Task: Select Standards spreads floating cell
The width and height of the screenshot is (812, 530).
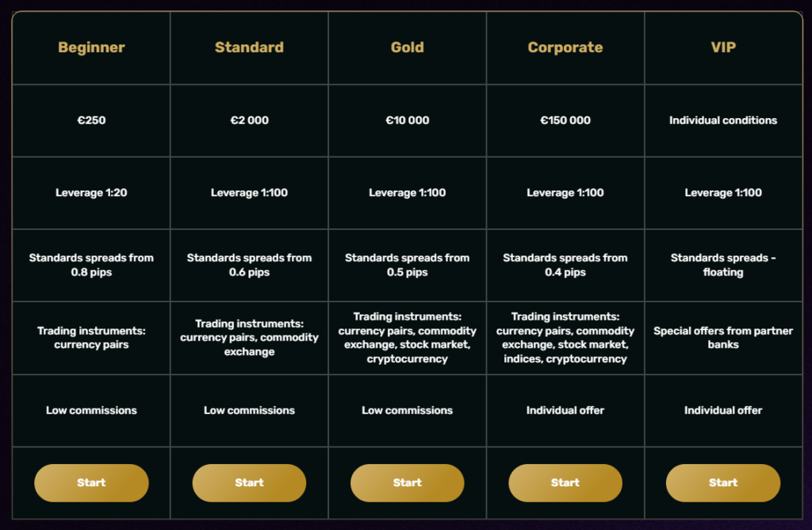Action: (723, 265)
